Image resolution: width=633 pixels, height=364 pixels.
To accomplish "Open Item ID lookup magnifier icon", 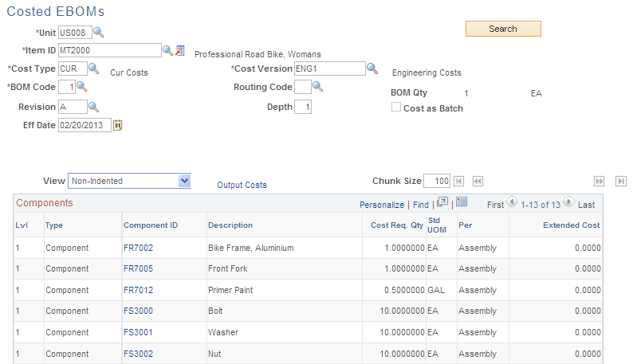I will pyautogui.click(x=167, y=50).
